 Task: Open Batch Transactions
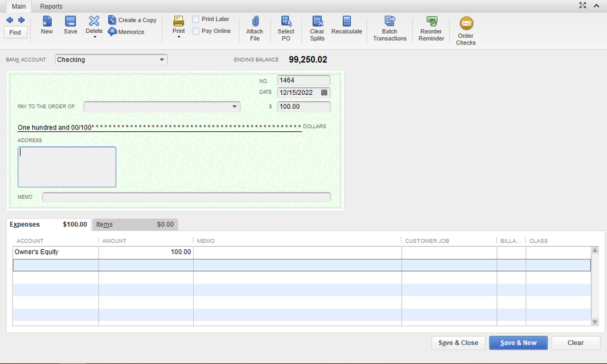click(x=390, y=29)
